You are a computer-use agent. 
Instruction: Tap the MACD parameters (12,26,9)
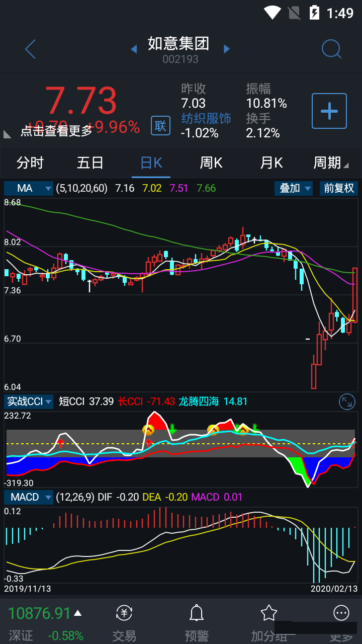pos(75,497)
